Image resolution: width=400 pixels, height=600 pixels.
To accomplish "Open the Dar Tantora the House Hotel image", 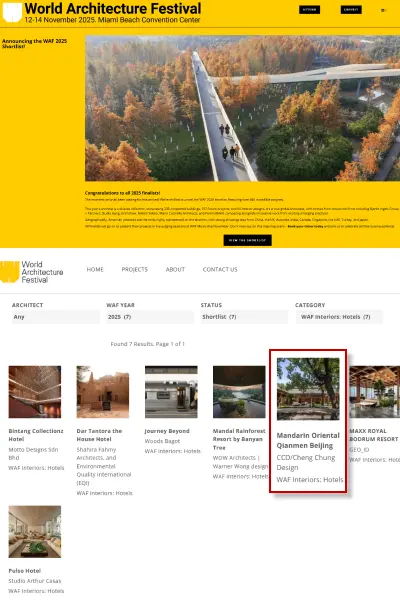I will coord(103,392).
